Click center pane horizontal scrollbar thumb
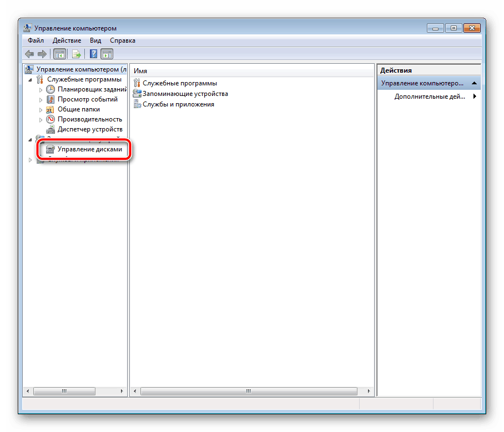The width and height of the screenshot is (504, 432). click(x=249, y=391)
